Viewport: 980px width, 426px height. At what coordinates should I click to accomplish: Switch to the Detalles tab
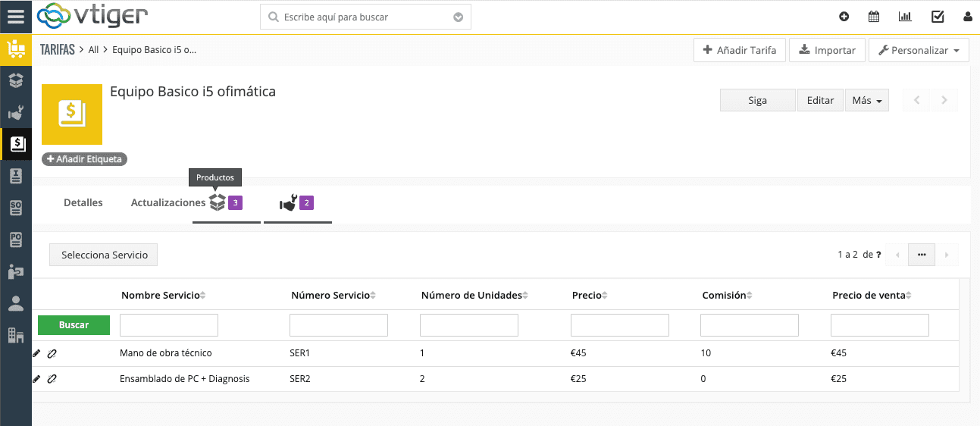[83, 203]
